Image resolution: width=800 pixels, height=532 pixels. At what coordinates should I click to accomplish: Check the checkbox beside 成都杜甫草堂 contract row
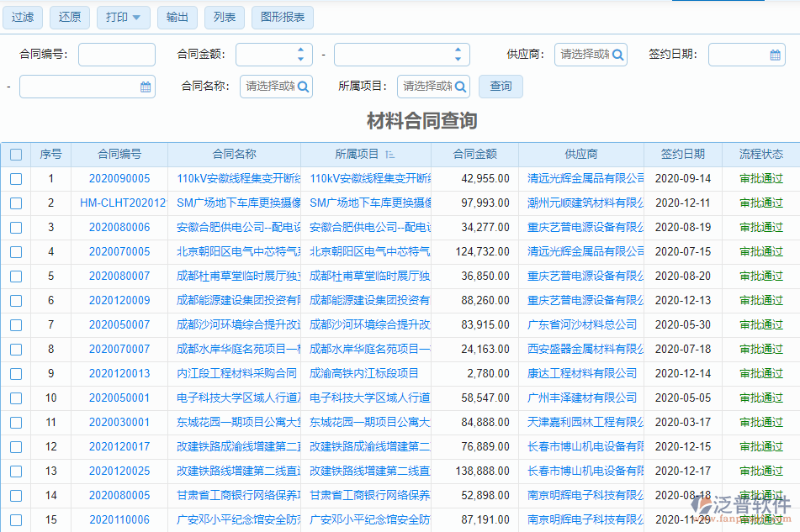click(x=15, y=276)
